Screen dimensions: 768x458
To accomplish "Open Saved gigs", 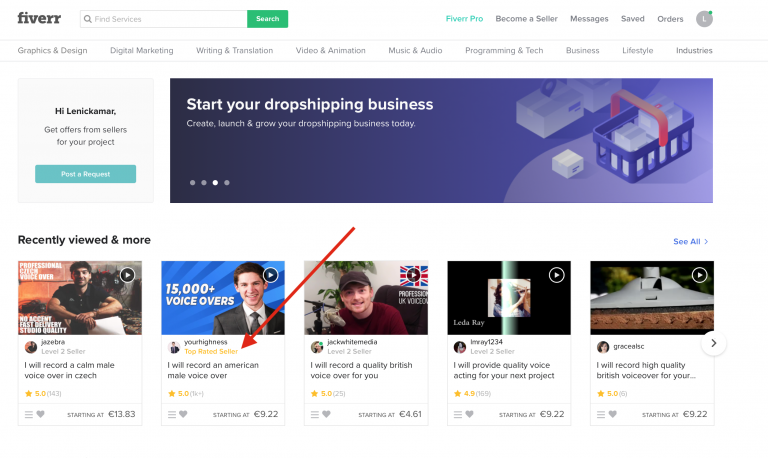I will coord(633,19).
